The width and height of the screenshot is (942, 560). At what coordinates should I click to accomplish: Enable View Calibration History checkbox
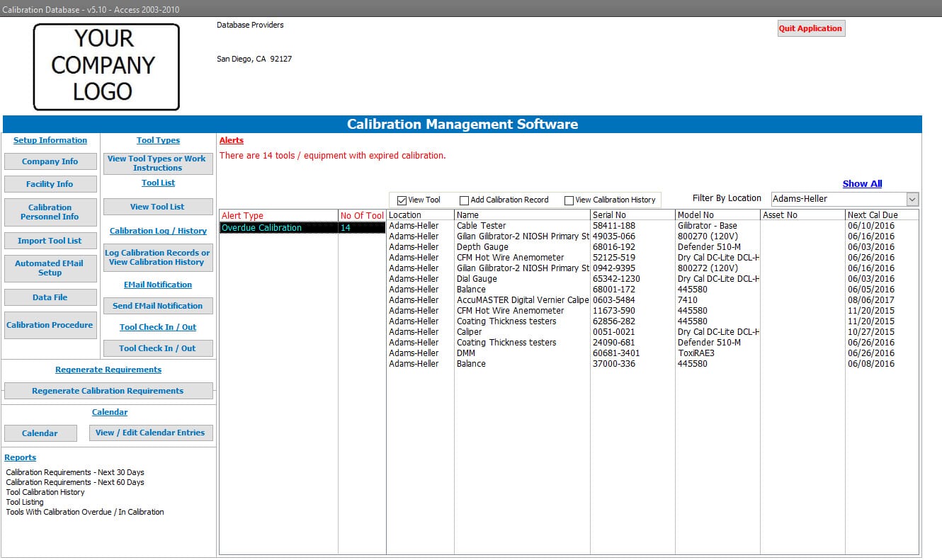click(569, 200)
